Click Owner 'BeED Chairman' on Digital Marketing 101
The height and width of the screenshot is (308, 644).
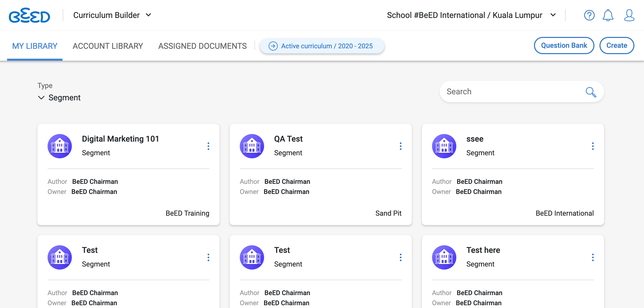94,192
